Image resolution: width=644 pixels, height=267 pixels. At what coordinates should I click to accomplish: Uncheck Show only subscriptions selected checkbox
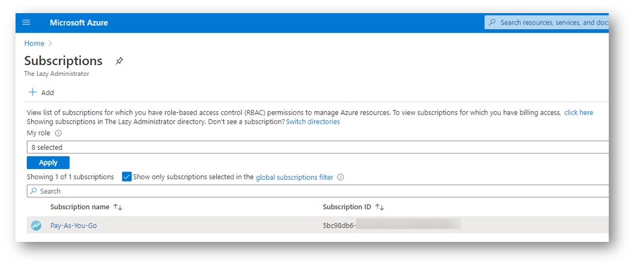coord(127,177)
